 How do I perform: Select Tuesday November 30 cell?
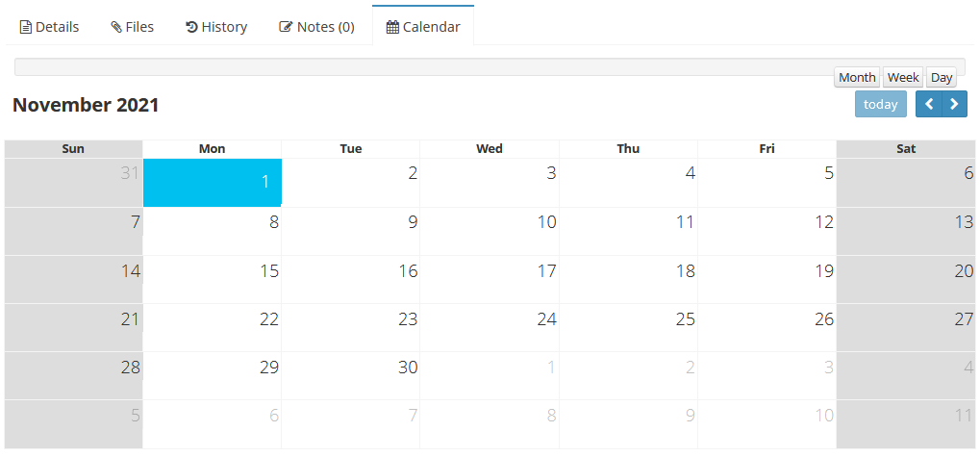tap(351, 375)
